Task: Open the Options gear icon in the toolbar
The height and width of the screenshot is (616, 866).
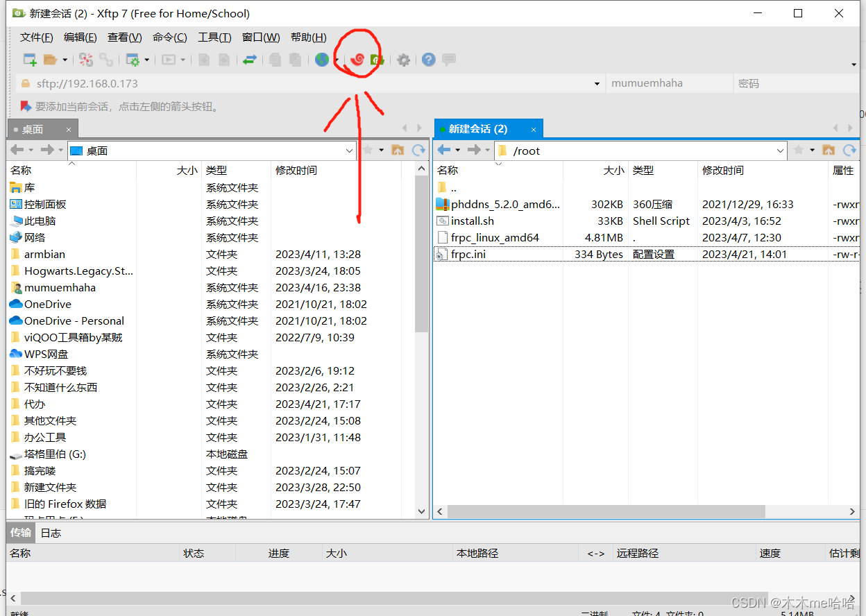Action: (403, 60)
